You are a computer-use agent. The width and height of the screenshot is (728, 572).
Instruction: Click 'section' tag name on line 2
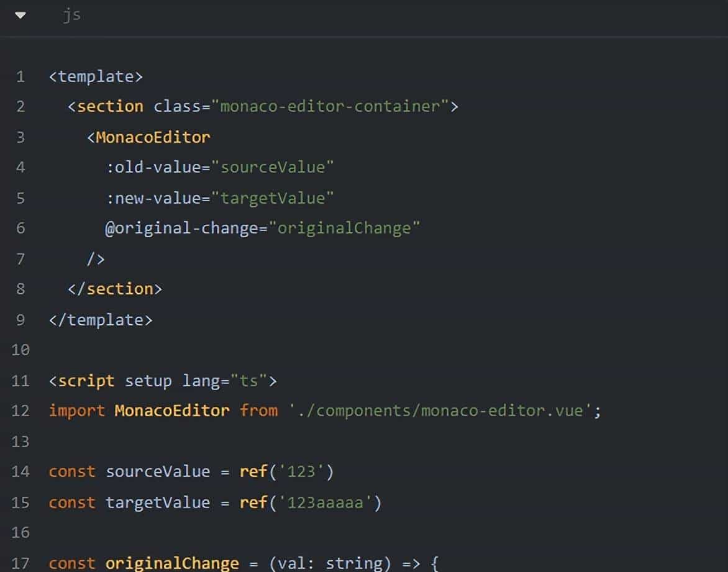point(110,106)
